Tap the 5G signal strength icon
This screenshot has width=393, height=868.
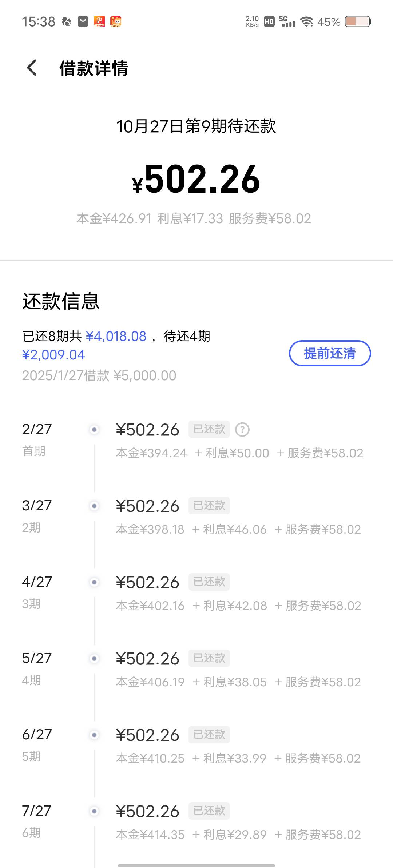(x=287, y=21)
